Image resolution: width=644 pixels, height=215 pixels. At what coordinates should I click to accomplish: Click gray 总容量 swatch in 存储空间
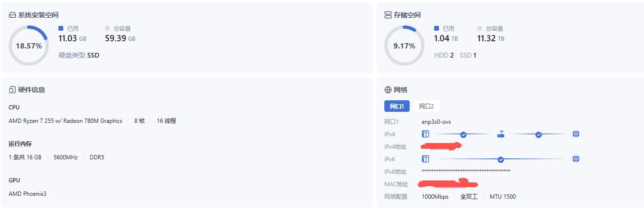pyautogui.click(x=480, y=28)
